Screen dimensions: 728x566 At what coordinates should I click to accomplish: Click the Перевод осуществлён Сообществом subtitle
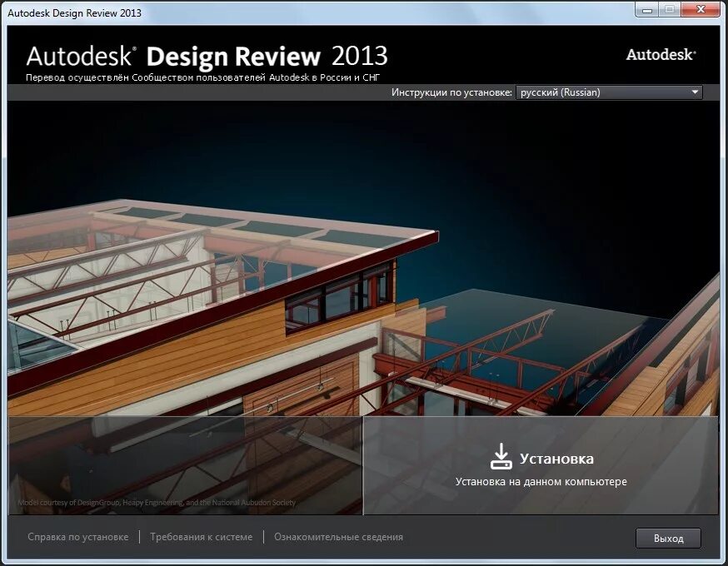203,77
